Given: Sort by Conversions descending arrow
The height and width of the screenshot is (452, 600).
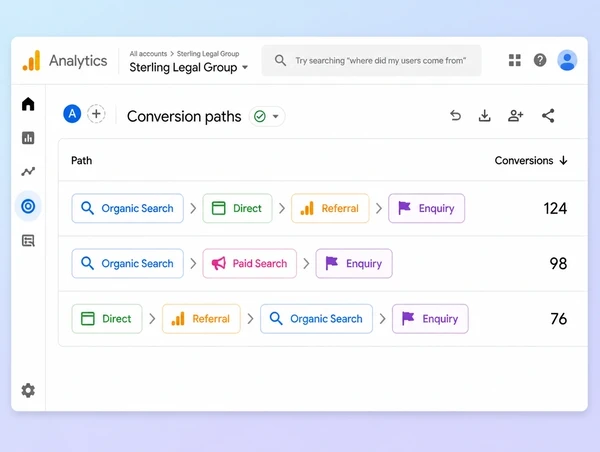Looking at the screenshot, I should [x=563, y=160].
